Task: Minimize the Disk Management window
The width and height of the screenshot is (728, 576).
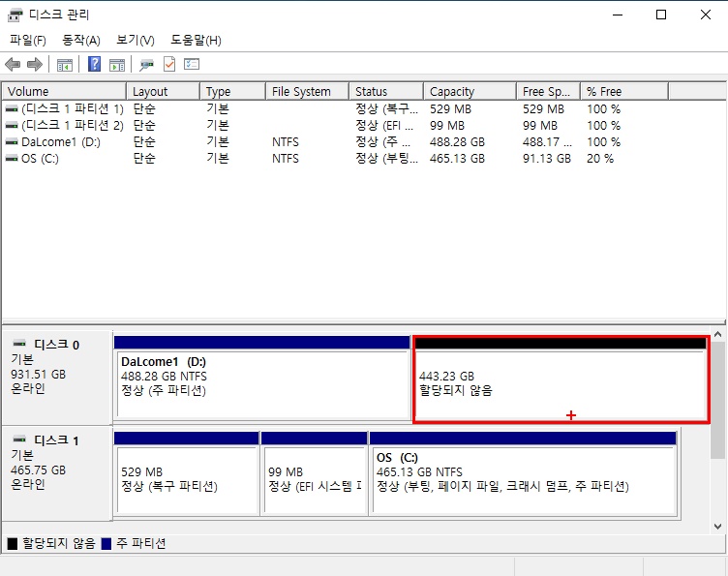Action: coord(618,15)
